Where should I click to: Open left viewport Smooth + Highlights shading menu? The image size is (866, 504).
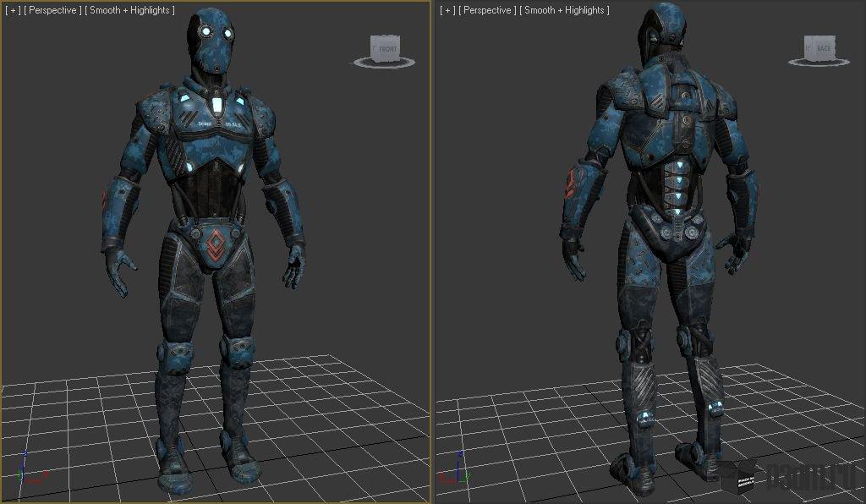click(129, 10)
